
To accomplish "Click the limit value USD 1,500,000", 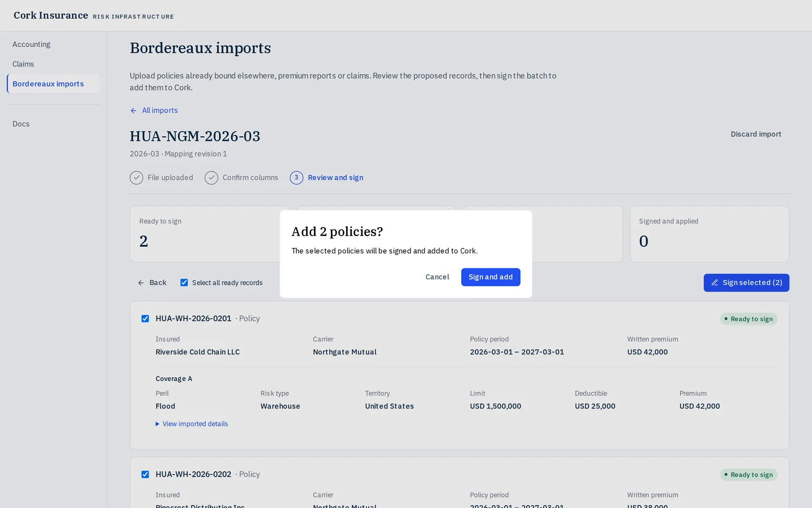I will 495,406.
